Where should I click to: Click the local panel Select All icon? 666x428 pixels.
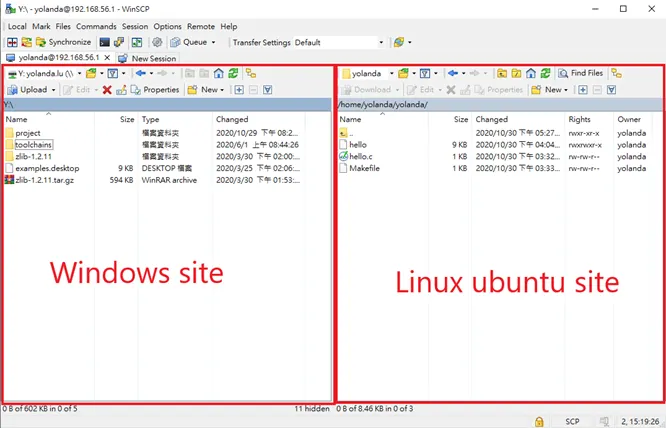click(x=268, y=90)
